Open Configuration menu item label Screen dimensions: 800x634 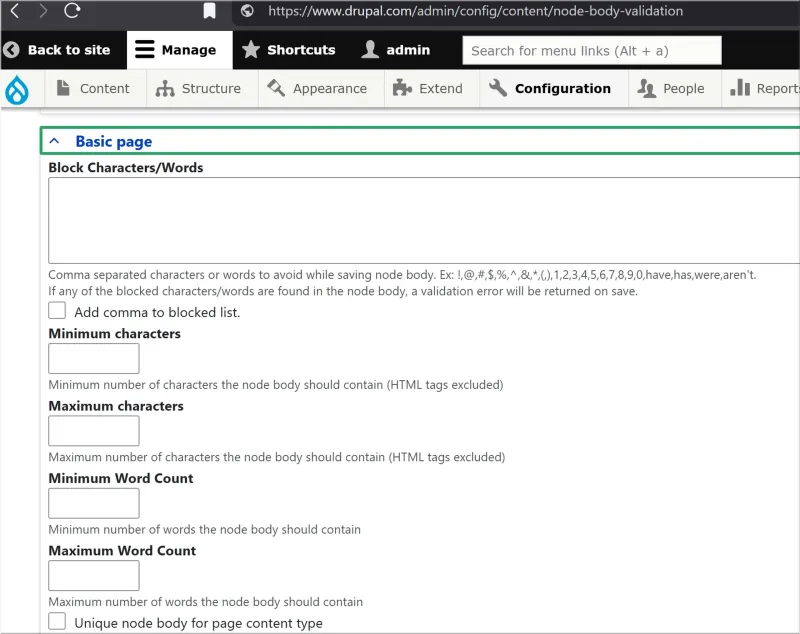point(563,89)
